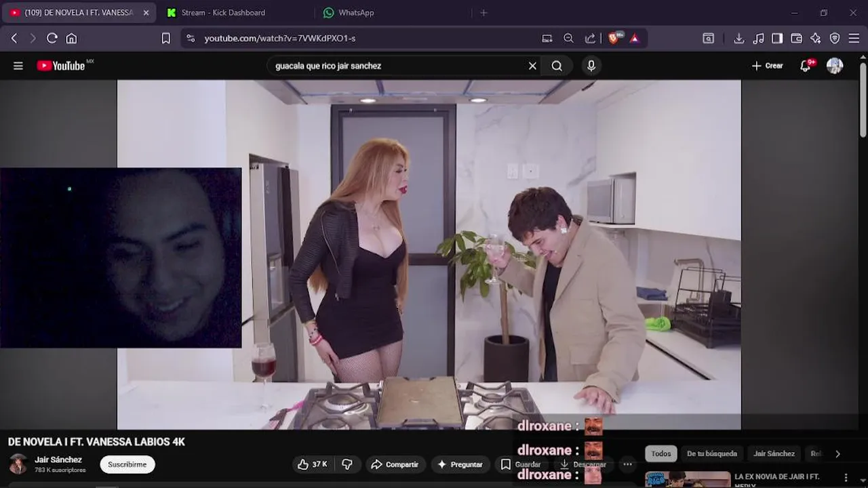Viewport: 868px width, 488px height.
Task: Open the Jair Sánchez channel name link
Action: point(58,460)
